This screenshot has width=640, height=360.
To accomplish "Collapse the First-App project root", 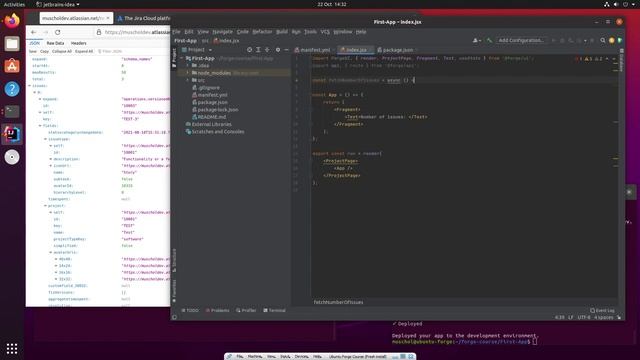I will coord(182,58).
